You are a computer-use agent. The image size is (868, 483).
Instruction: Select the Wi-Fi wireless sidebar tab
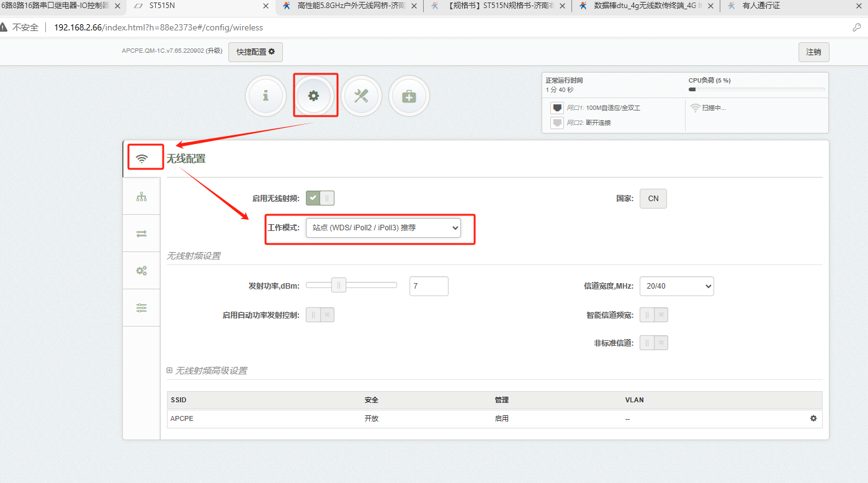pyautogui.click(x=142, y=158)
